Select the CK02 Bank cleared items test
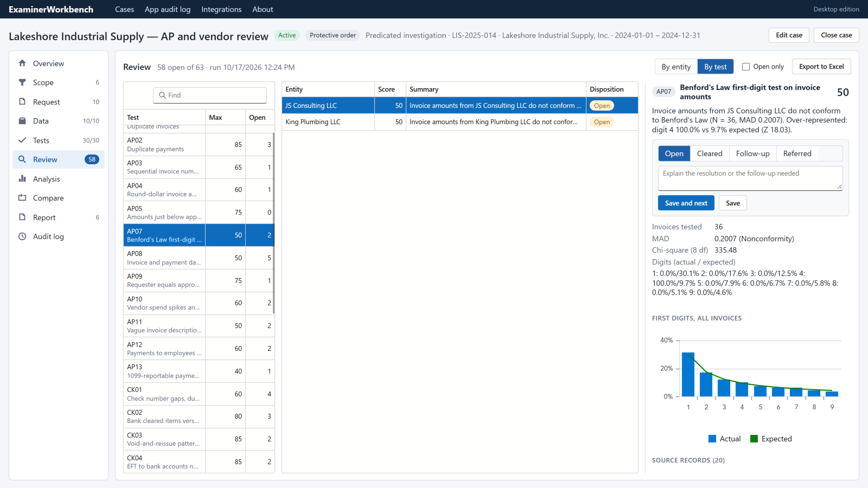The width and height of the screenshot is (868, 488). pos(199,416)
